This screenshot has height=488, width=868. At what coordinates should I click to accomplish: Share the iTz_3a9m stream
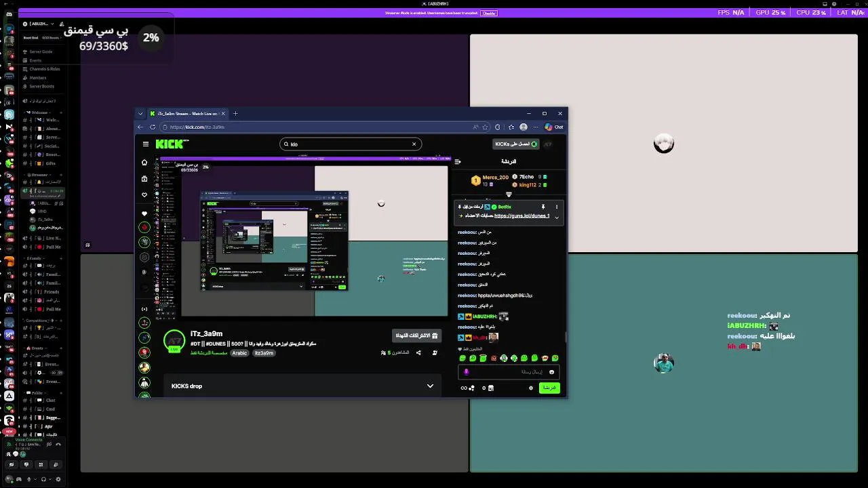(x=418, y=352)
